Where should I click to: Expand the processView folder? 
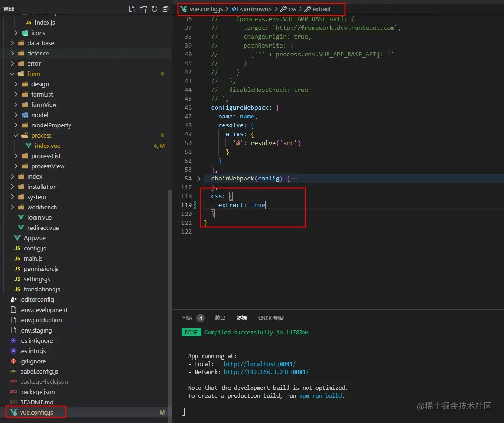pos(48,166)
